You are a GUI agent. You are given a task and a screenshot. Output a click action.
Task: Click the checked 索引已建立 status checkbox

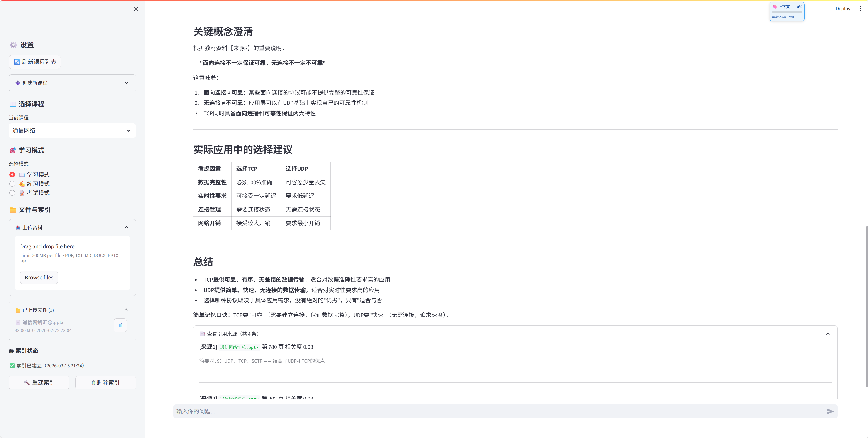coord(12,365)
